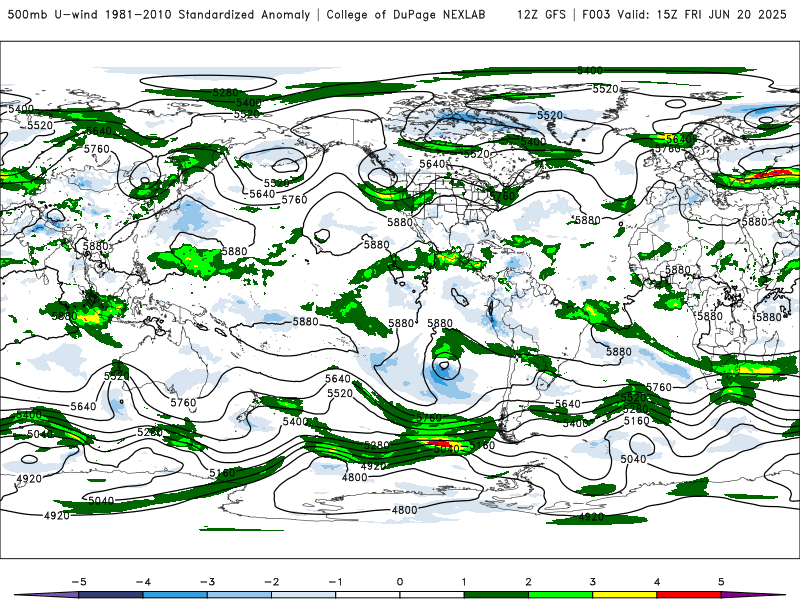Select the red 4 to 5 swatch
This screenshot has height=600, width=800.
[689, 595]
